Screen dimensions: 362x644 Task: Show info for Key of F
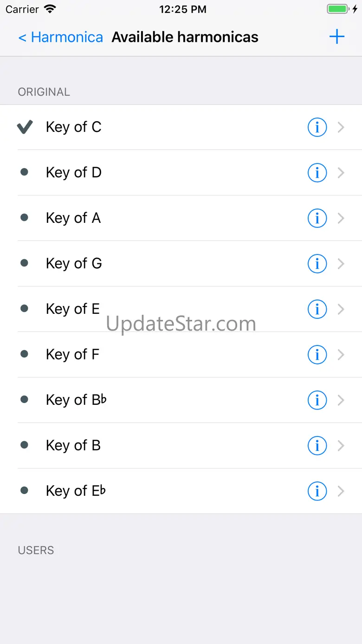(317, 355)
